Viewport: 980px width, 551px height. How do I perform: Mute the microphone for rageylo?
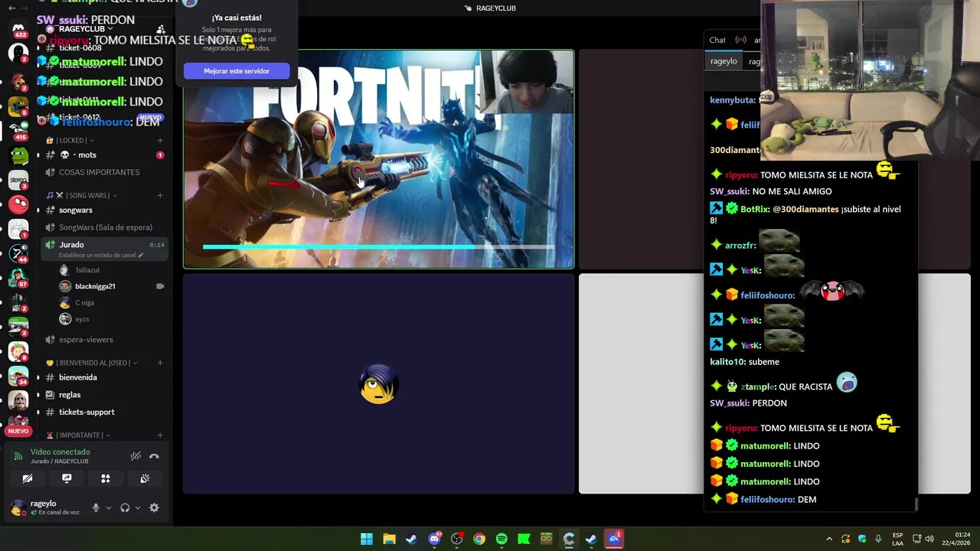(x=96, y=507)
